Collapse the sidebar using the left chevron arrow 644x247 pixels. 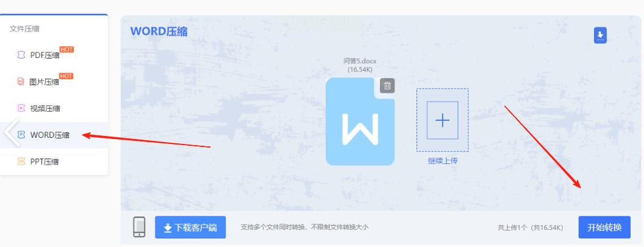[x=12, y=132]
